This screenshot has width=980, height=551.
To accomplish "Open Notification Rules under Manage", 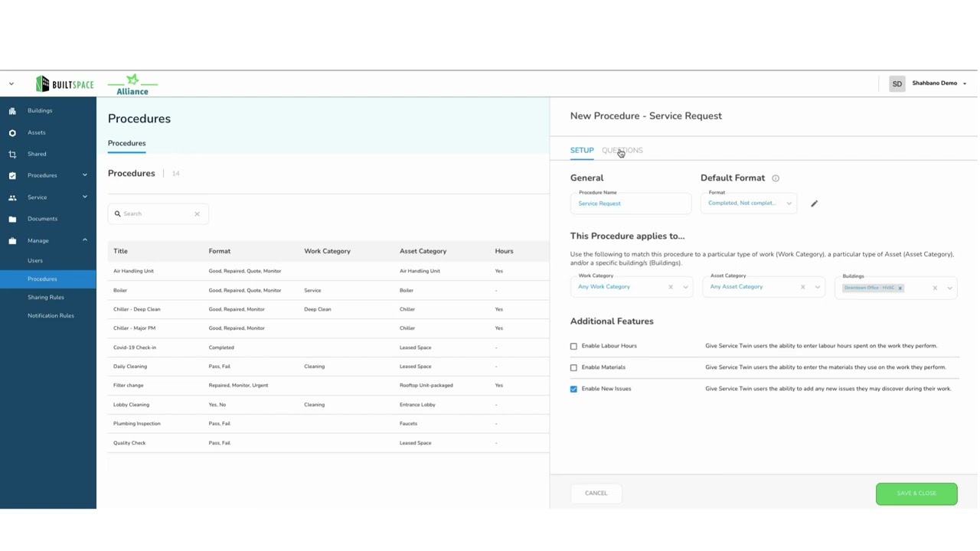I will pyautogui.click(x=51, y=316).
